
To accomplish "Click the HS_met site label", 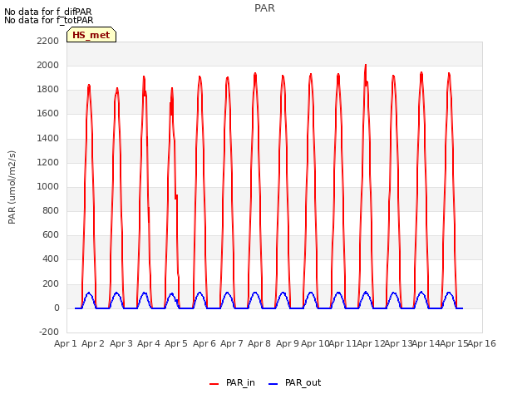I will 91,35.
